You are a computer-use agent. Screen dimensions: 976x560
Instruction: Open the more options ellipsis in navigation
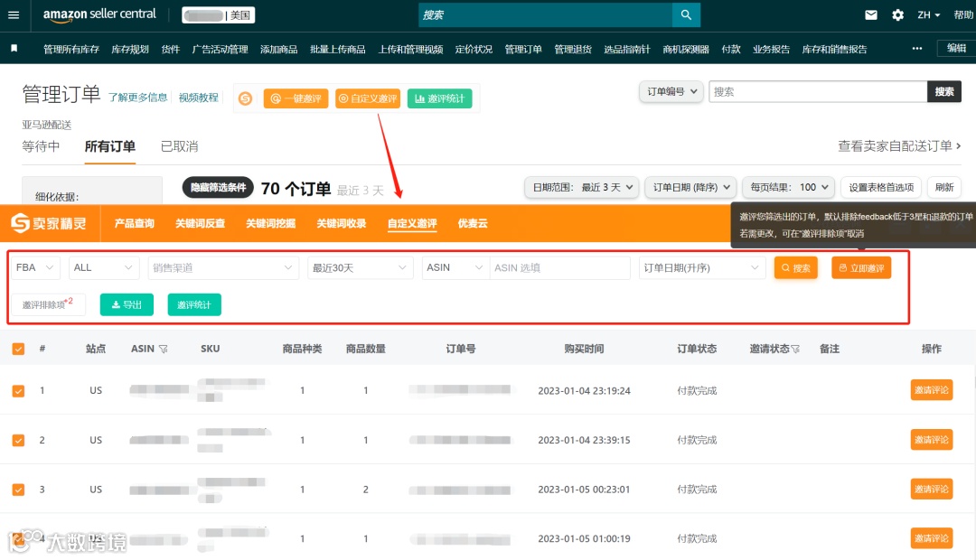tap(917, 49)
